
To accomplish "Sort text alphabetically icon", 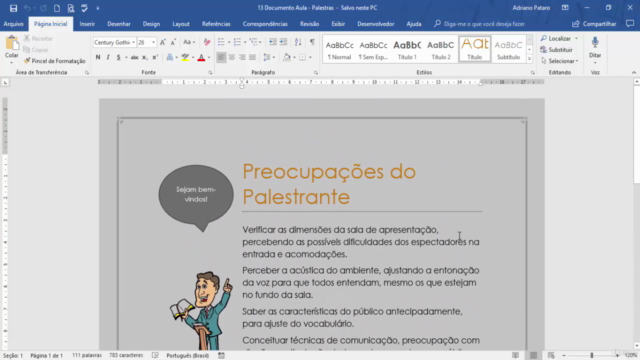I will [298, 42].
